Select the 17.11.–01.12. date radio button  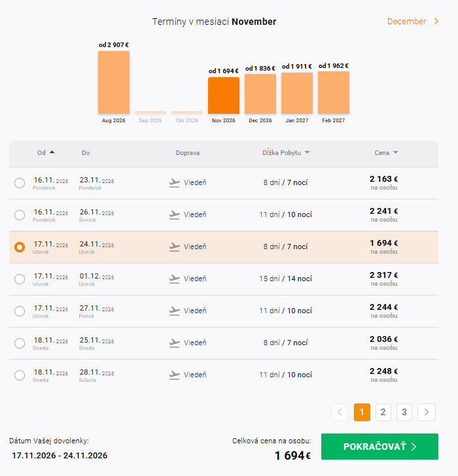coord(20,279)
